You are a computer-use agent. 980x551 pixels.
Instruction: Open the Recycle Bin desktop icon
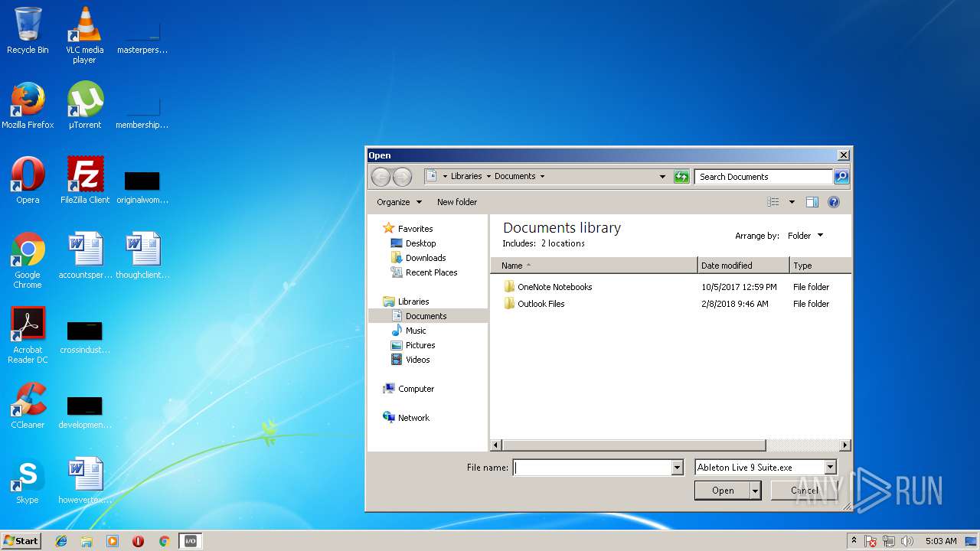pyautogui.click(x=28, y=31)
